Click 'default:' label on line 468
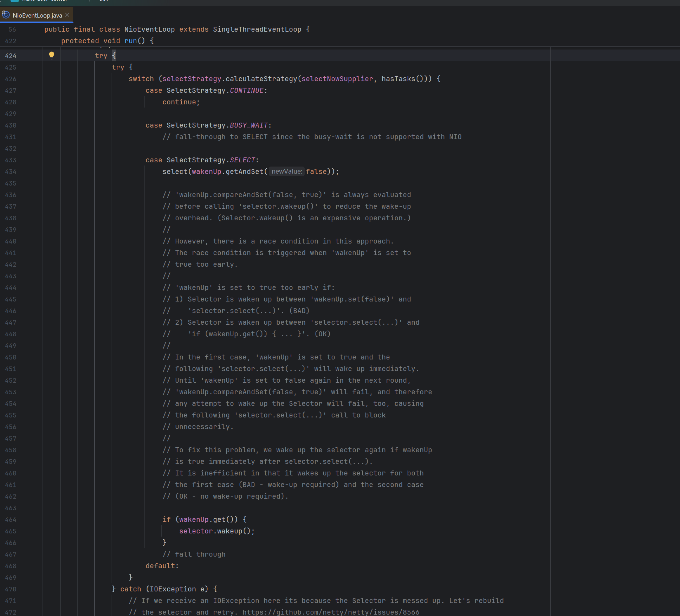The height and width of the screenshot is (616, 680). click(x=162, y=566)
